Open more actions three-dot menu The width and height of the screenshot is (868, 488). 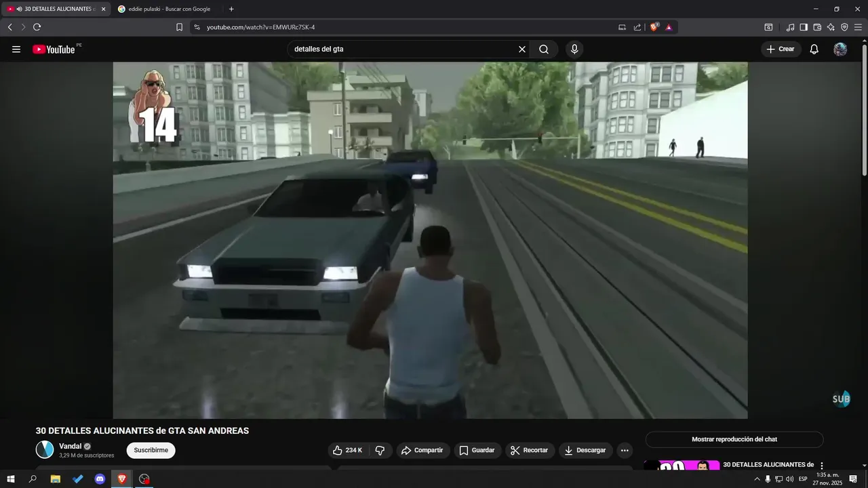click(625, 450)
